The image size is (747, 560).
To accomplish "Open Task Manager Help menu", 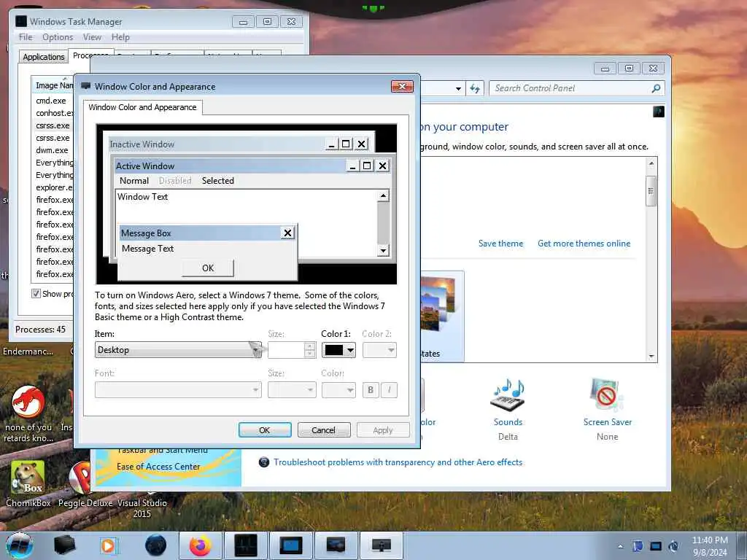I will (120, 37).
